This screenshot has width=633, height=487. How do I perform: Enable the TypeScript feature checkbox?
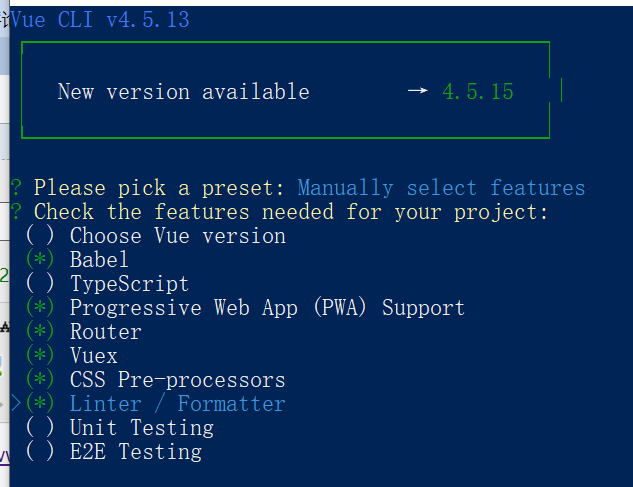[x=40, y=285]
